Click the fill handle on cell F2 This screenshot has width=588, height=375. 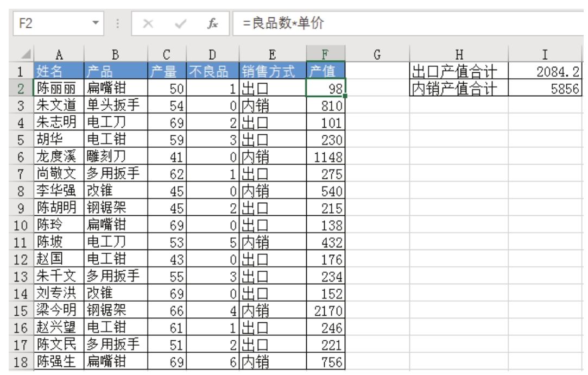coord(345,96)
